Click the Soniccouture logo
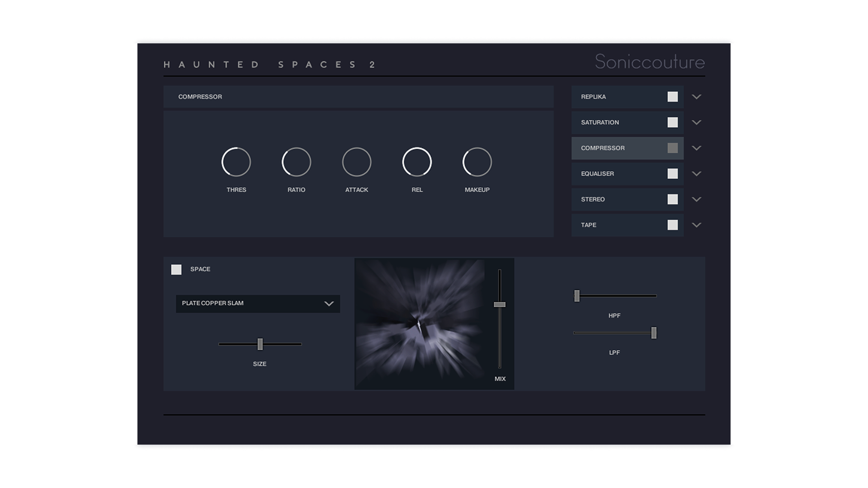This screenshot has width=868, height=488. tap(650, 62)
